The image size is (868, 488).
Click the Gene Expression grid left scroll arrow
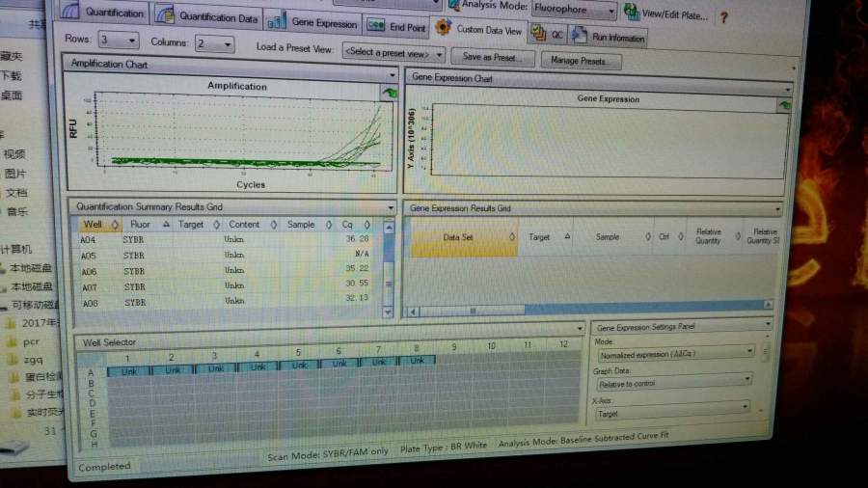click(x=413, y=312)
